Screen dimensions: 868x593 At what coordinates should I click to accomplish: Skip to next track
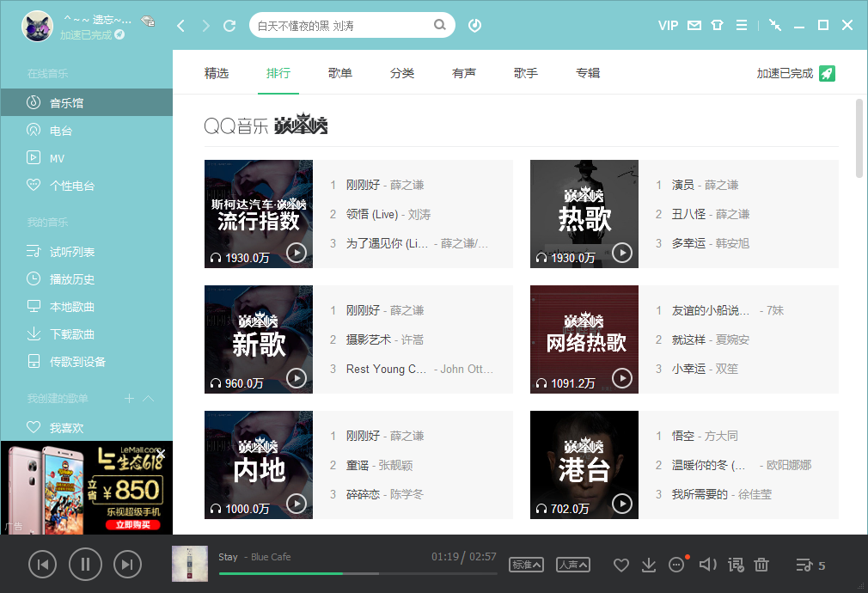coord(127,564)
